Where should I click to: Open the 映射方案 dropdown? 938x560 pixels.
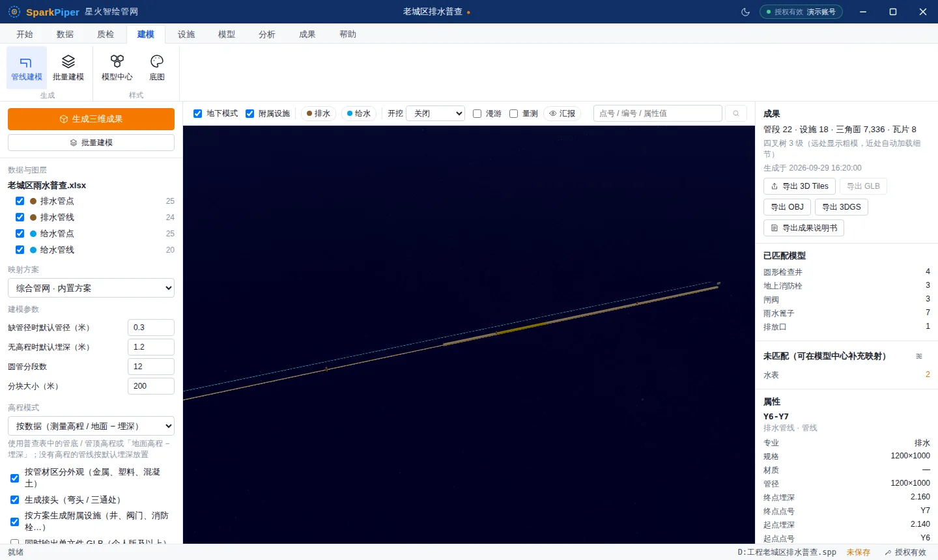pos(91,288)
